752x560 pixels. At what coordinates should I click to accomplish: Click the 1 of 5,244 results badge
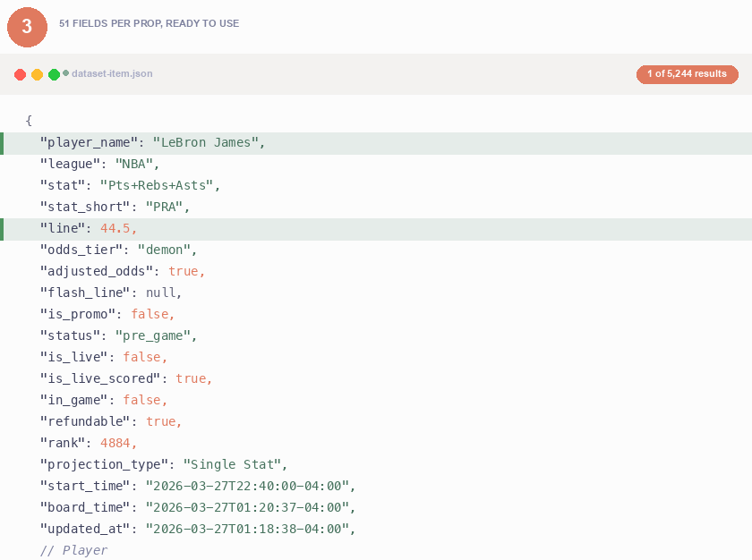[x=687, y=74]
